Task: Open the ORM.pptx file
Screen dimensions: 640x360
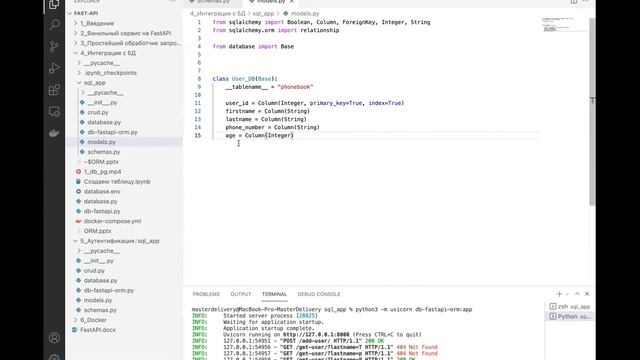Action: point(97,231)
